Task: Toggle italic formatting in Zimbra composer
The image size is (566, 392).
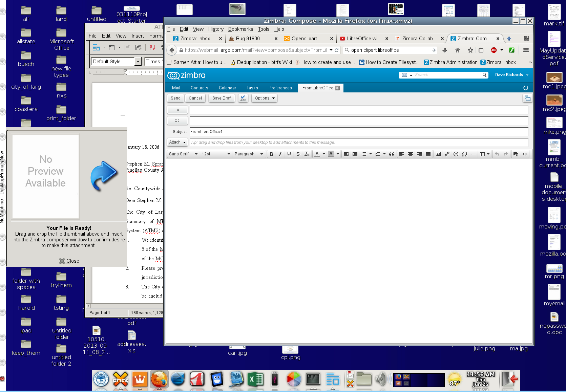Action: pyautogui.click(x=280, y=154)
